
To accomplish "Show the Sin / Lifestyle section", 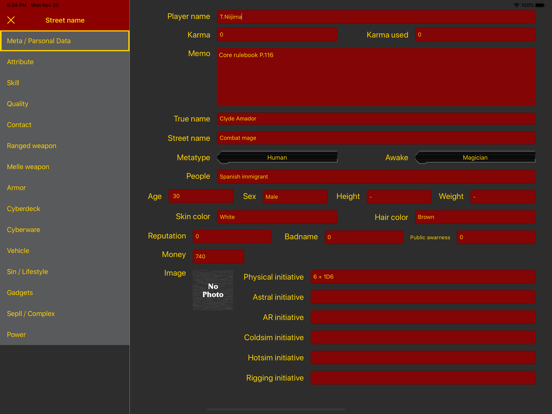I will click(x=65, y=272).
